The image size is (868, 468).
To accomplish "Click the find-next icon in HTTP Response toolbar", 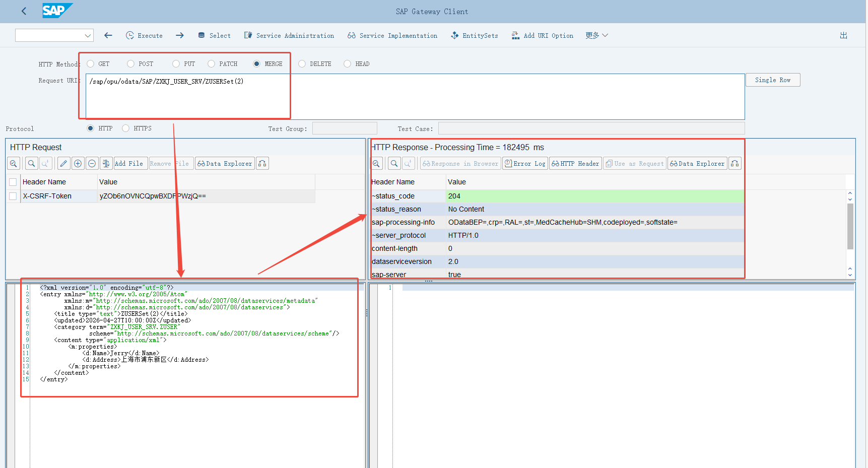I will coord(408,163).
